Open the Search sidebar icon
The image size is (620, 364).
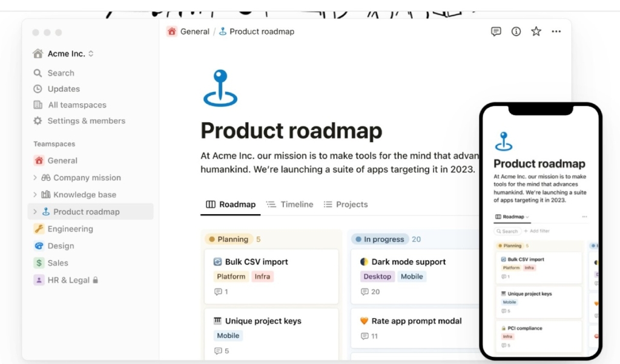(x=38, y=73)
